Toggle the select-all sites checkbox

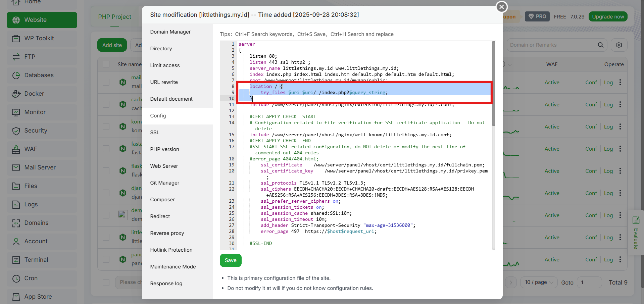click(106, 64)
